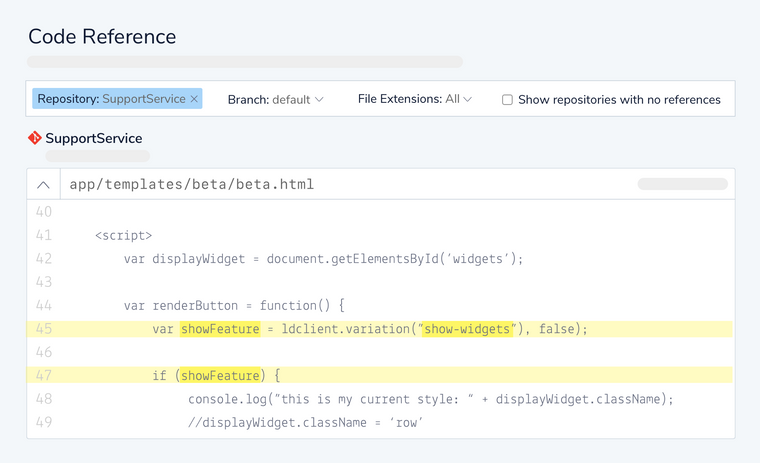Click the gray placeholder bar in file header
Image resolution: width=760 pixels, height=463 pixels.
pyautogui.click(x=682, y=184)
